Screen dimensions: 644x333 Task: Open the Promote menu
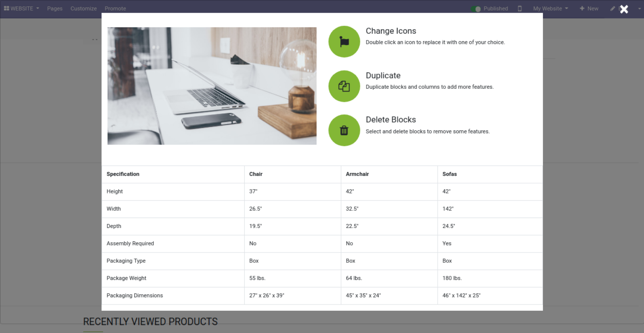[x=115, y=8]
